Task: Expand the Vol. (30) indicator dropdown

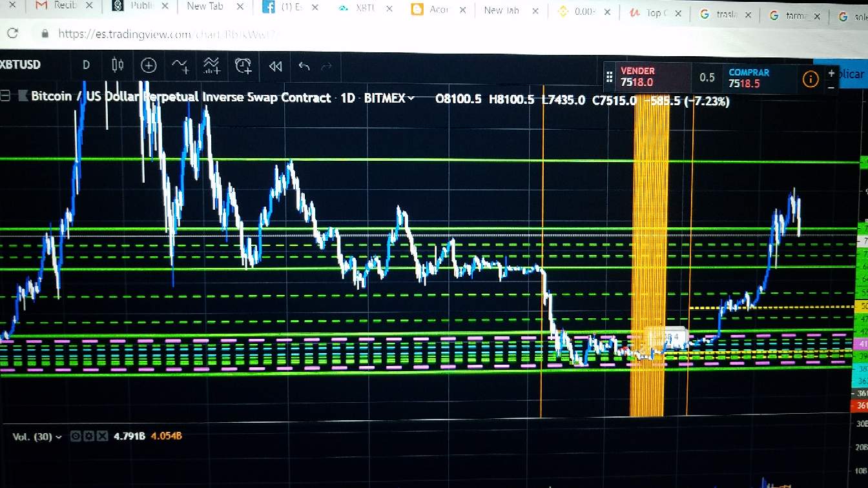Action: coord(59,437)
